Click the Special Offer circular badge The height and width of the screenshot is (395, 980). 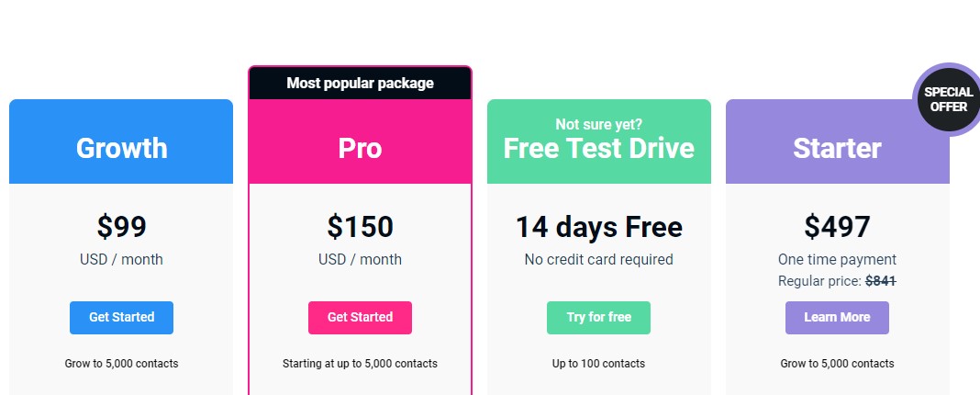(x=948, y=99)
